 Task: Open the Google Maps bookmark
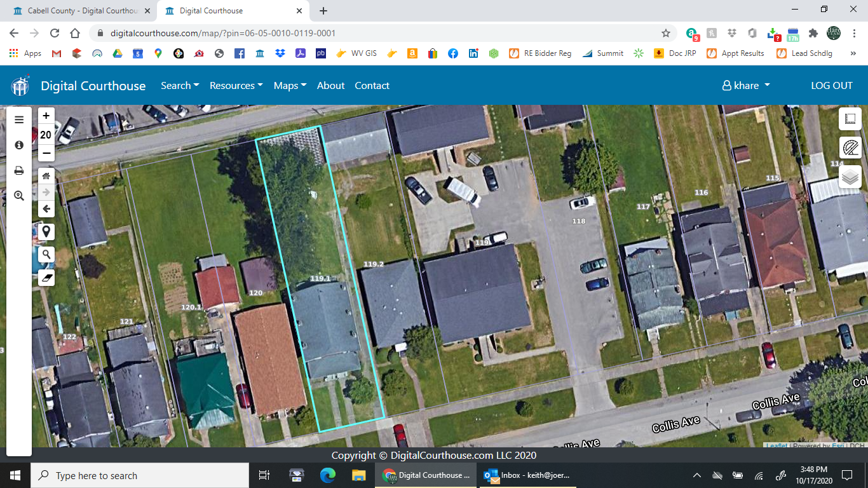[x=158, y=53]
